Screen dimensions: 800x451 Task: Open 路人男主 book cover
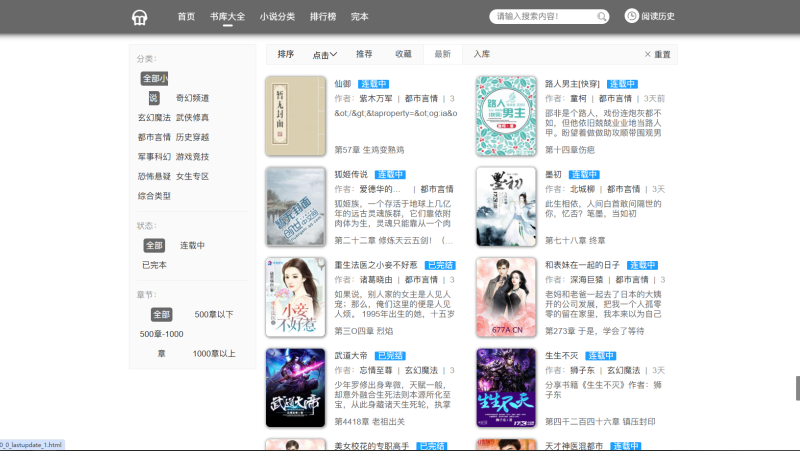click(506, 116)
